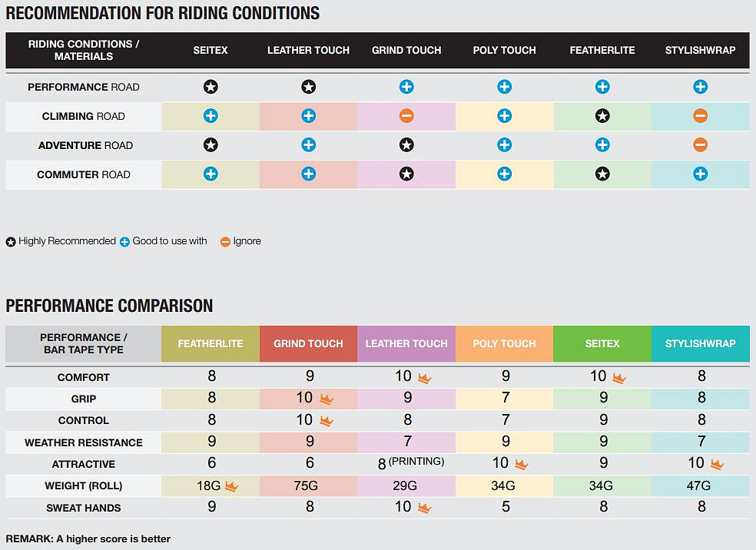Click Grind Touch minus icon in Climbing Road row

tap(406, 116)
